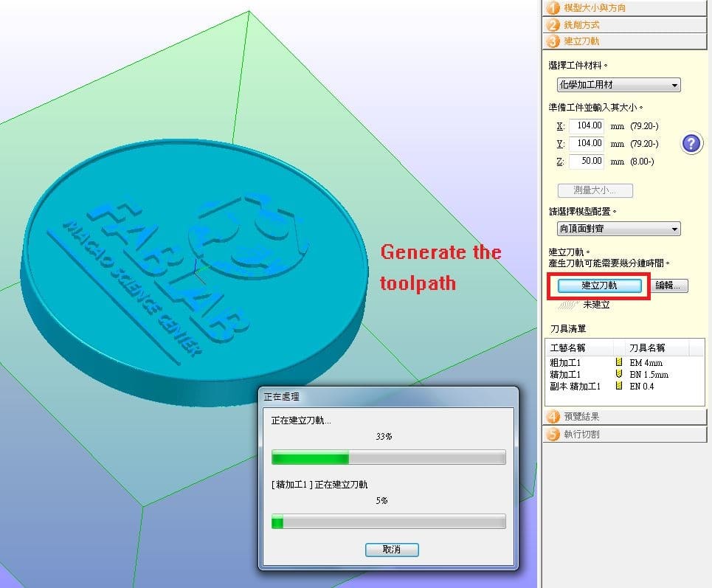The image size is (712, 588).
Task: Open the 化學加工用材 material dropdown
Action: pyautogui.click(x=618, y=85)
